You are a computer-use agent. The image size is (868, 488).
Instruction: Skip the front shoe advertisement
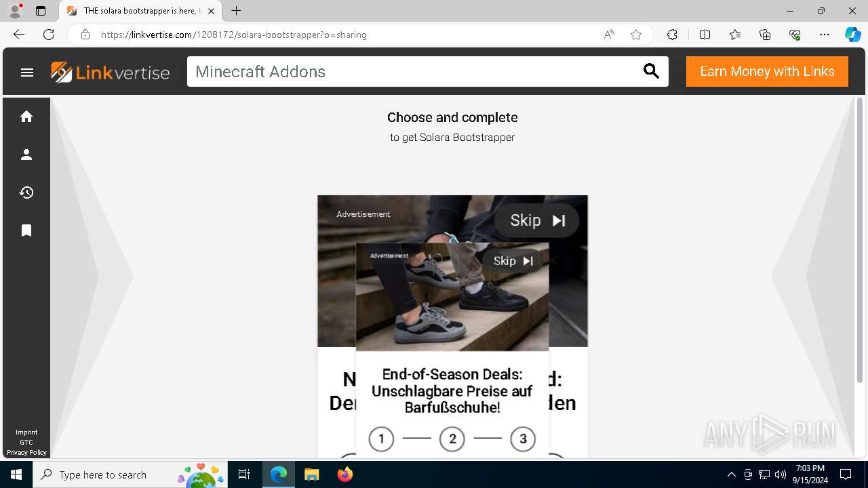(x=513, y=261)
